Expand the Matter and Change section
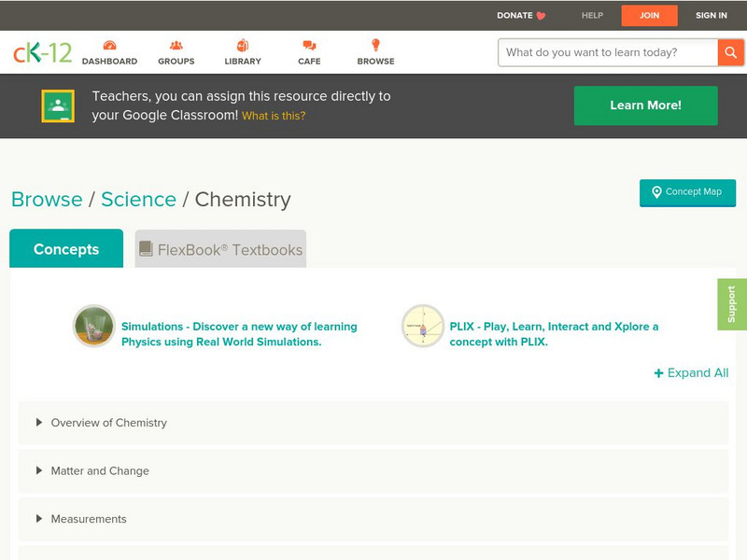Screen dimensions: 747x560 (x=100, y=471)
